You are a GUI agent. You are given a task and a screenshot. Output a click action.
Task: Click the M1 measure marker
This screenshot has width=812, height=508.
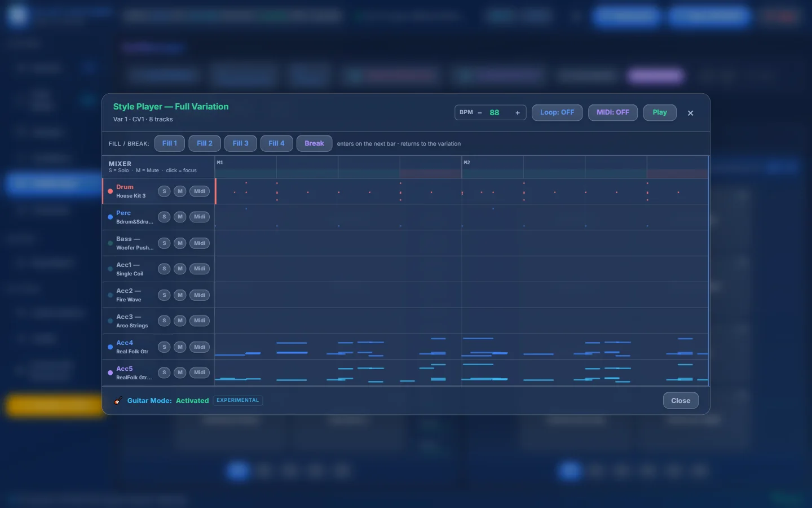[220, 163]
